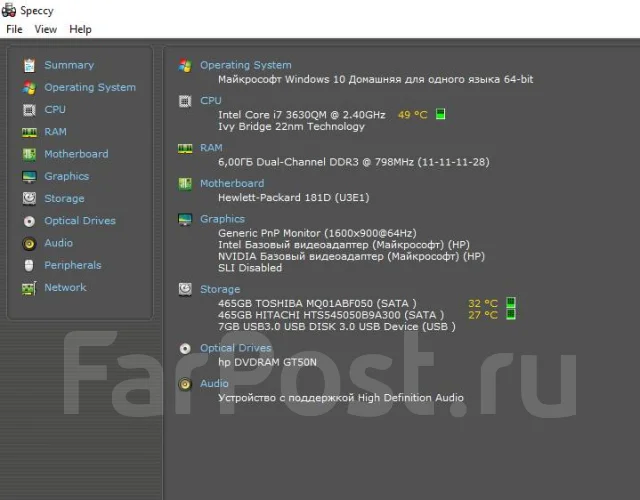Click the 465GB TOSHIBA MQ01ABF050 entry
640x500 pixels.
coord(317,303)
